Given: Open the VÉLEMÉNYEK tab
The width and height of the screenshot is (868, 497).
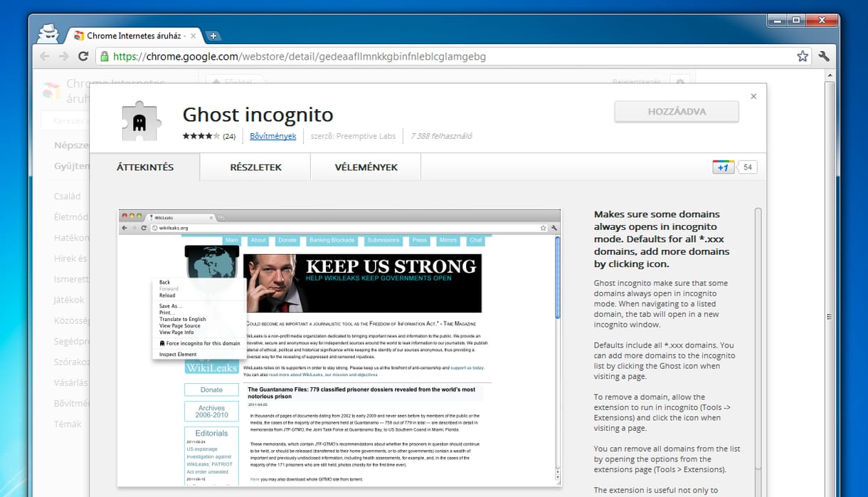Looking at the screenshot, I should [366, 167].
